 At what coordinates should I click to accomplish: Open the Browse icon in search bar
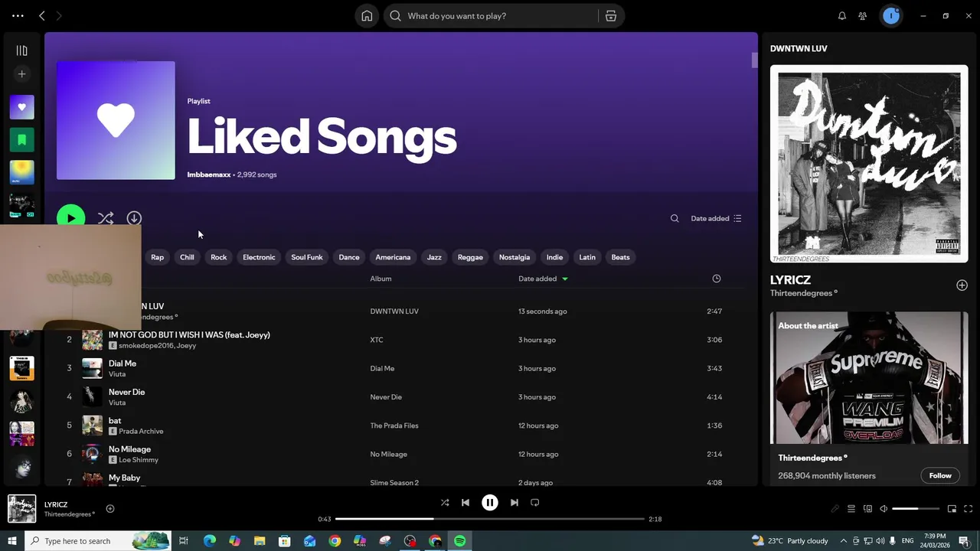[611, 16]
